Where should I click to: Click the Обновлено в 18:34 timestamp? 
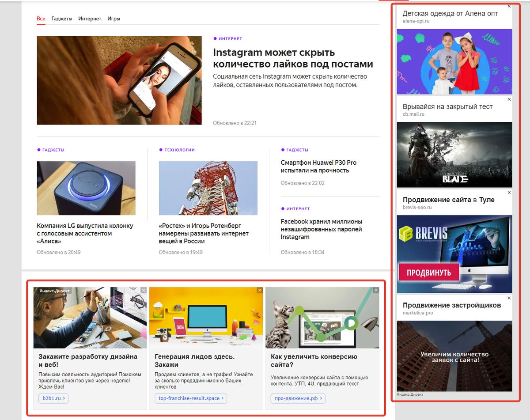(303, 252)
